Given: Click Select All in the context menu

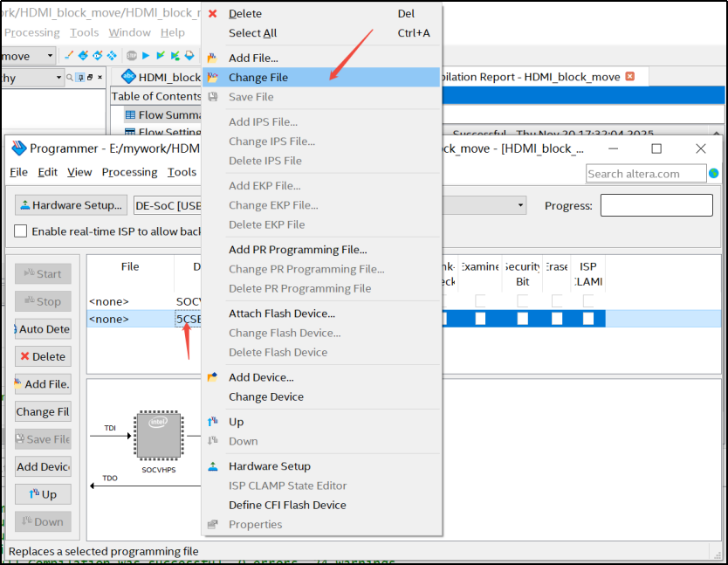Looking at the screenshot, I should point(321,33).
